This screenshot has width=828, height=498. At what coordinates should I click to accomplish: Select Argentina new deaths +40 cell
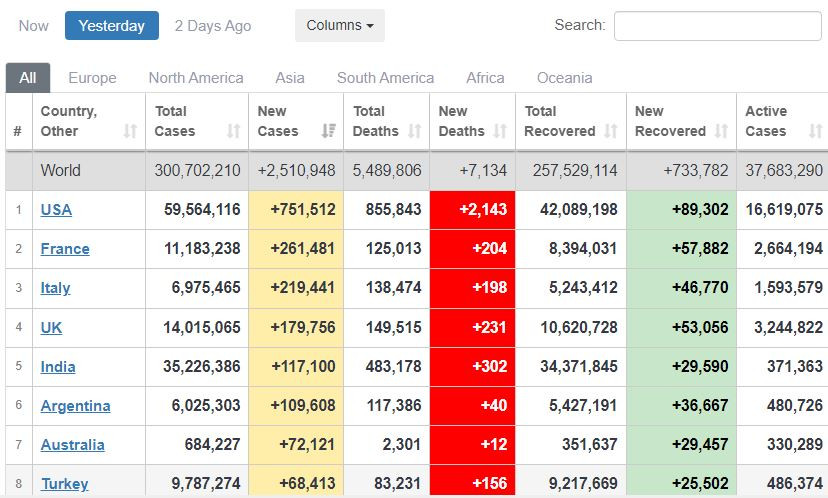(x=473, y=406)
